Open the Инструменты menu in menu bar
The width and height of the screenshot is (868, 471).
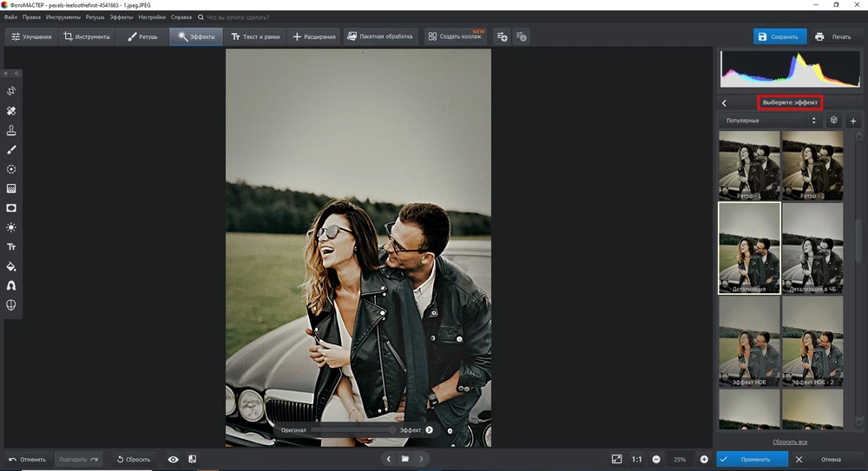[63, 16]
